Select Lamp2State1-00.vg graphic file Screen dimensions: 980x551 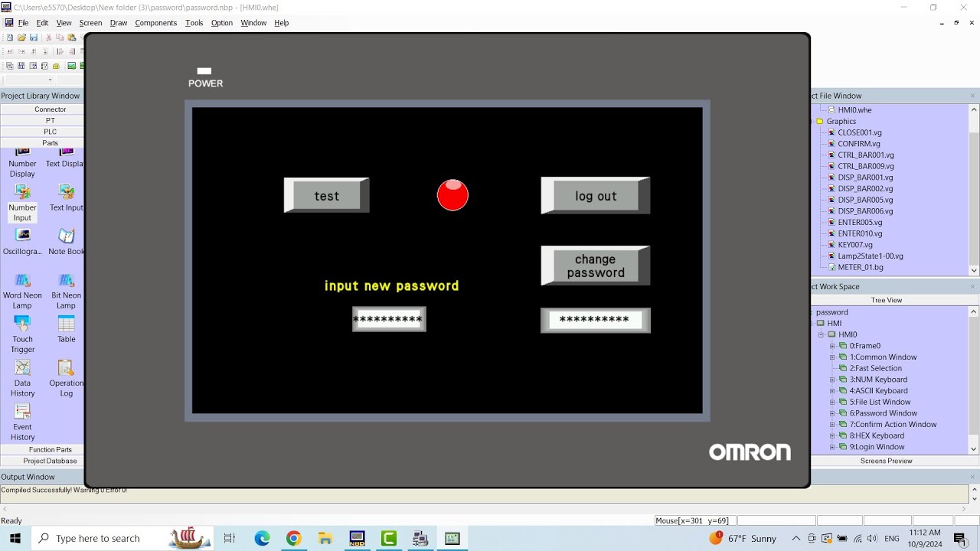pos(871,256)
